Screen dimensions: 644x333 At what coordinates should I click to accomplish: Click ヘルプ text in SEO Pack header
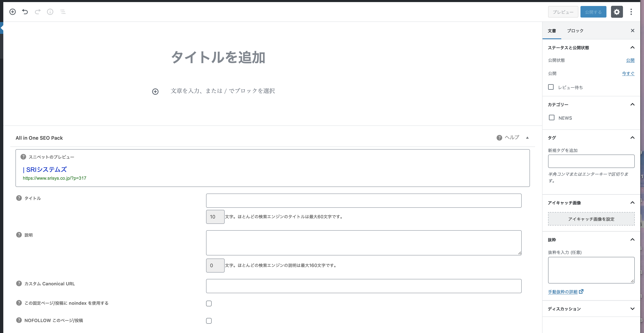pyautogui.click(x=512, y=137)
